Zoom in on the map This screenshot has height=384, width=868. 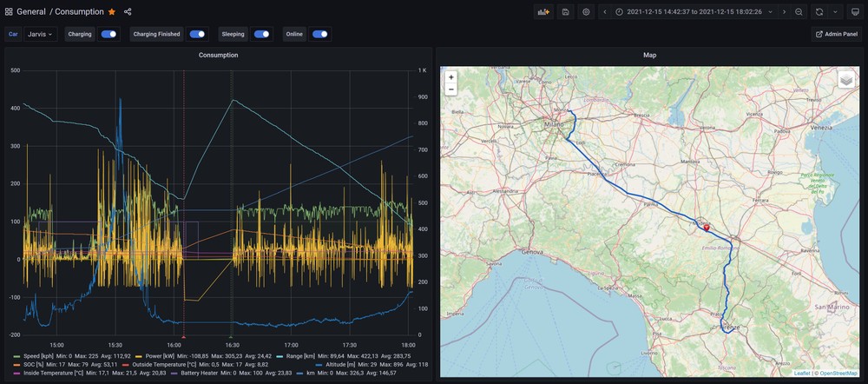[450, 77]
